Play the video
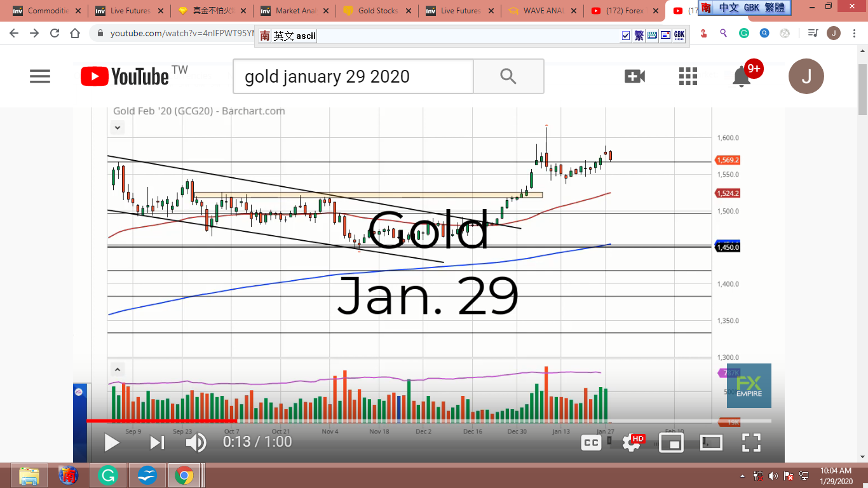Viewport: 868px width, 488px height. (111, 442)
